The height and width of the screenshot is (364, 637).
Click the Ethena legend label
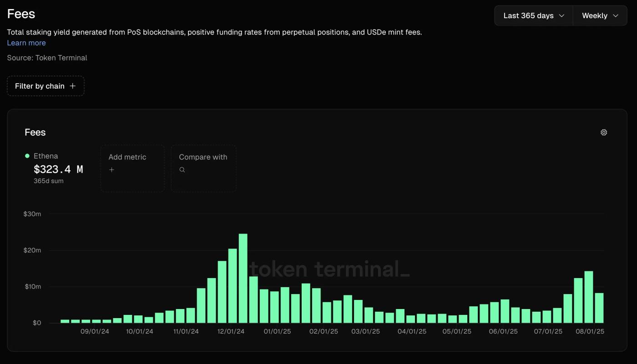(x=45, y=156)
